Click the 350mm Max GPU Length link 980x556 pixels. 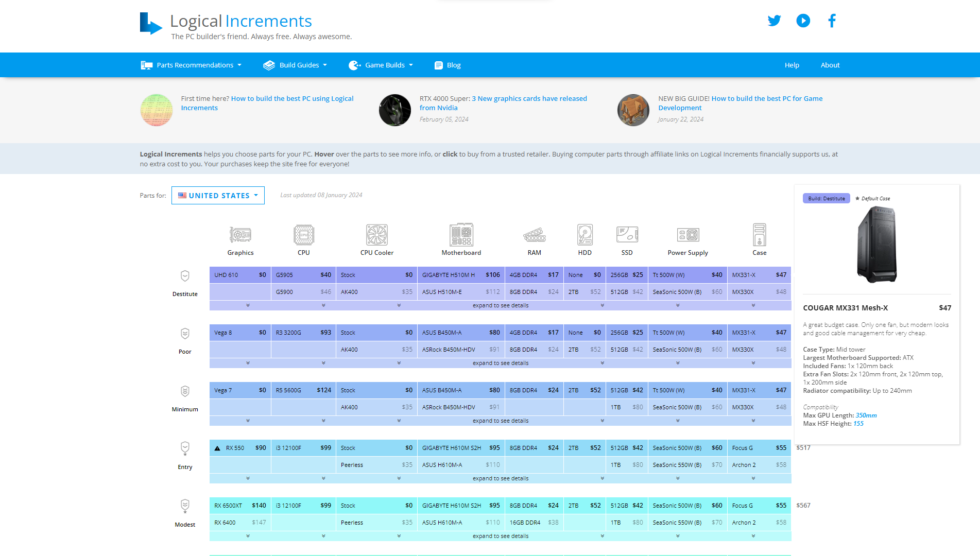(x=866, y=415)
